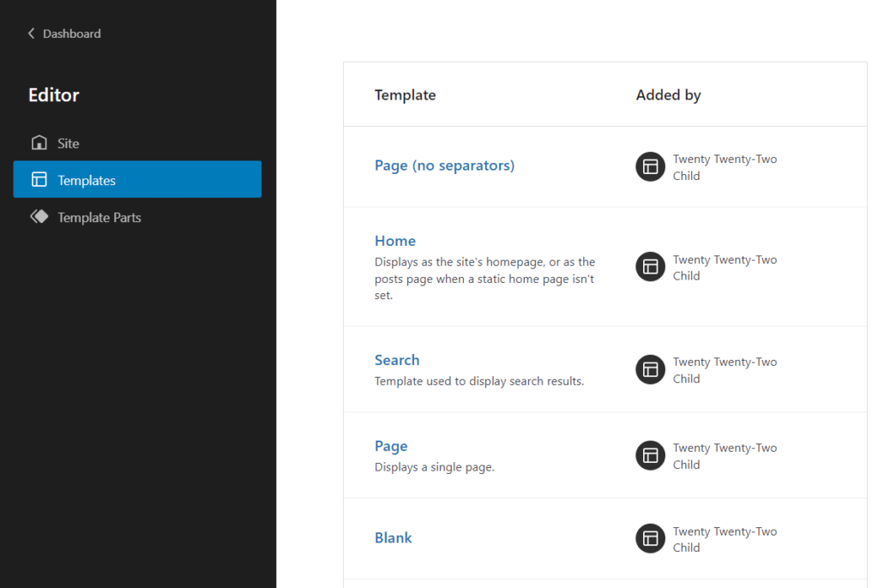Image resolution: width=878 pixels, height=588 pixels.
Task: Click the Templates layout icon in sidebar
Action: click(39, 180)
